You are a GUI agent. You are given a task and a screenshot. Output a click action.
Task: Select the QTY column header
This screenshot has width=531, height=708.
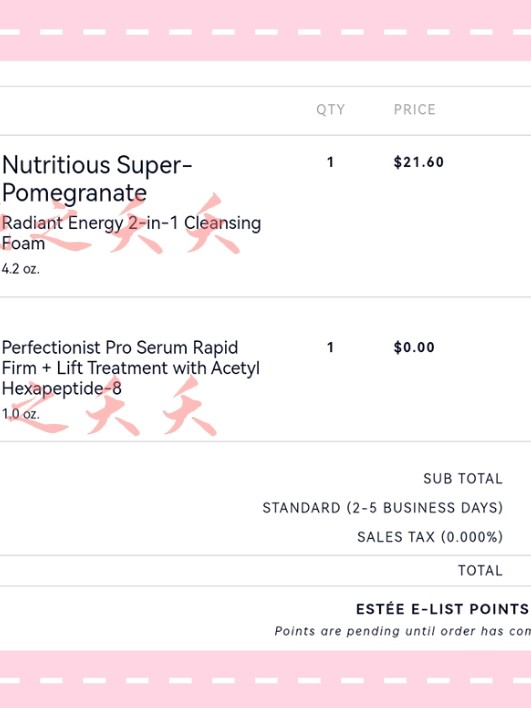331,110
